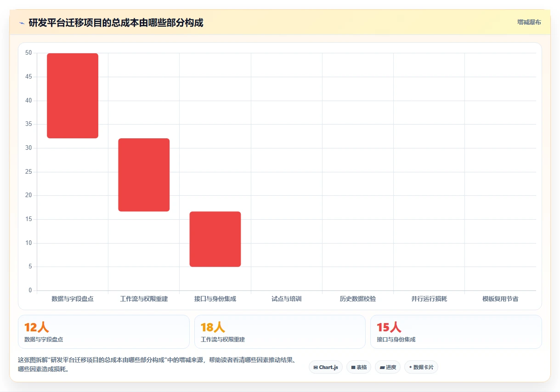Click the red 工作流与权限重建 waterfall bar
Image resolution: width=560 pixels, height=392 pixels.
tap(144, 175)
